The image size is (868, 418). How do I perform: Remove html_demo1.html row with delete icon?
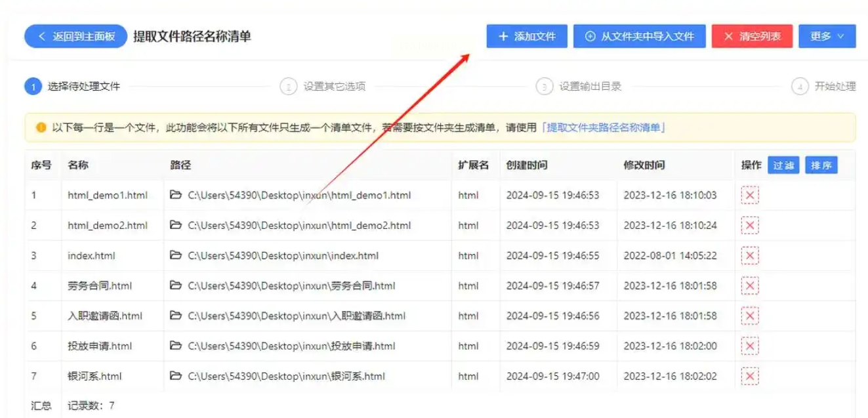tap(750, 195)
